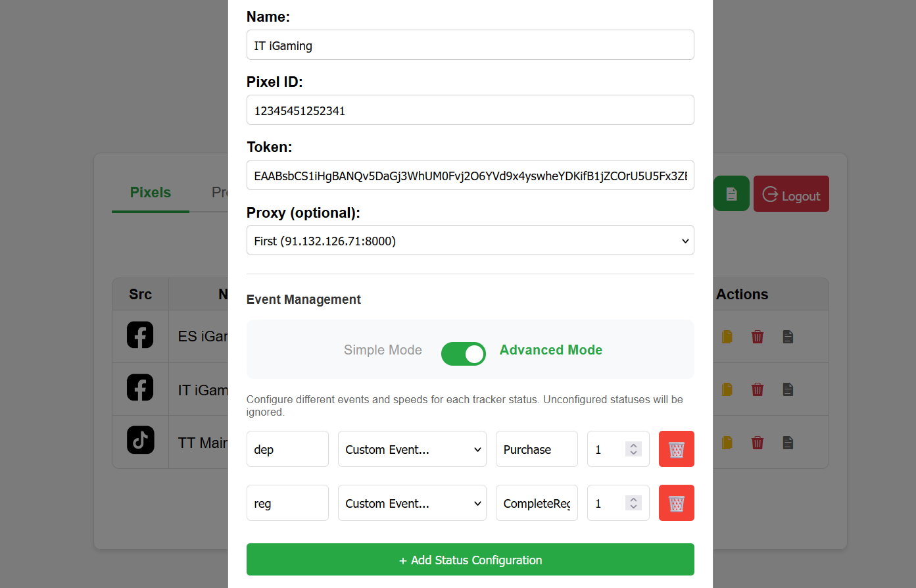
Task: Delete the dep status configuration row
Action: (676, 449)
